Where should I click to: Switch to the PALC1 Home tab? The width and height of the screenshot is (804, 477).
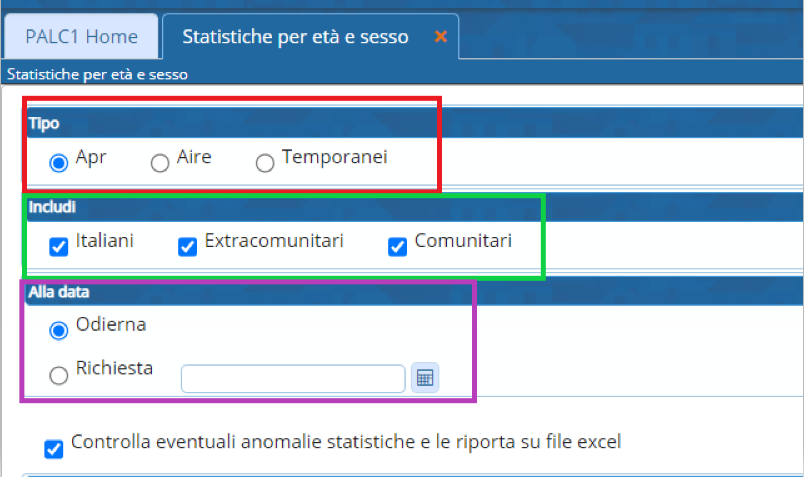(83, 37)
